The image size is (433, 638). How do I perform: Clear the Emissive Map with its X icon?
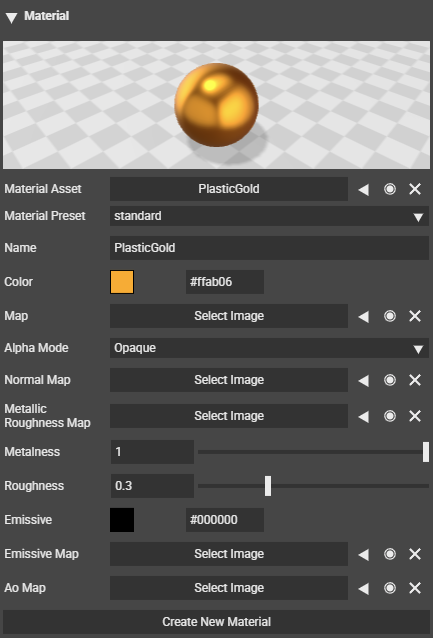point(415,554)
